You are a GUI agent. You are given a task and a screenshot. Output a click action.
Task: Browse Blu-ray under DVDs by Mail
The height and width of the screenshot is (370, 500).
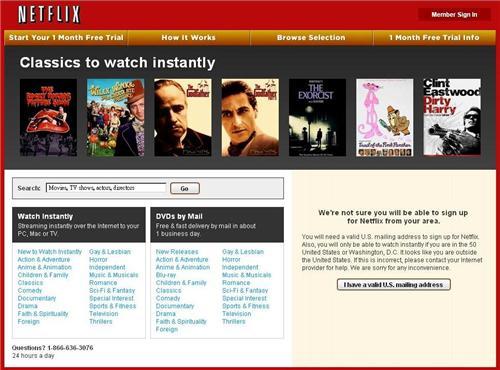coord(166,275)
